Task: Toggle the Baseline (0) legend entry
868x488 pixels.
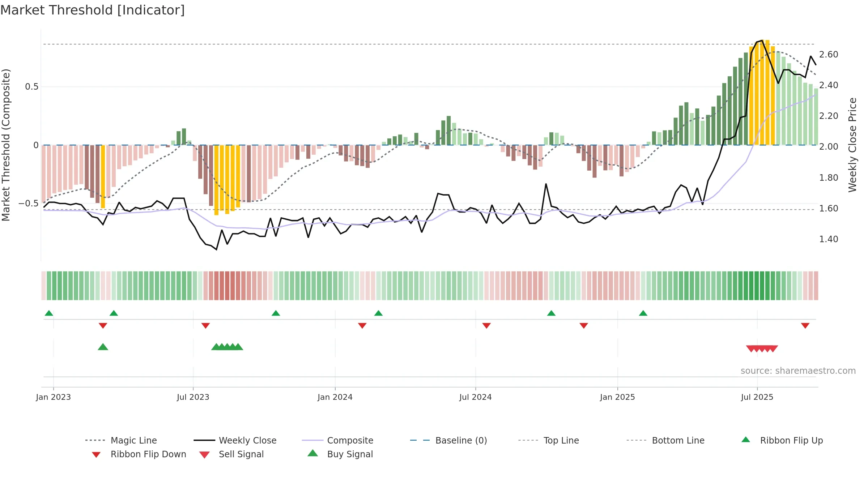Action: click(448, 440)
